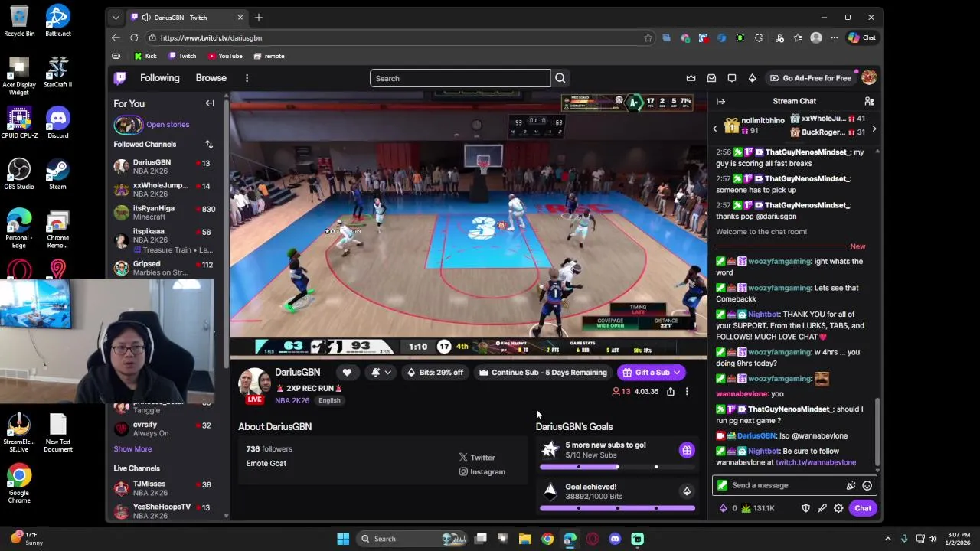Screen dimensions: 980x551
Task: Open the Whispers speech bubble icon
Action: tap(732, 78)
